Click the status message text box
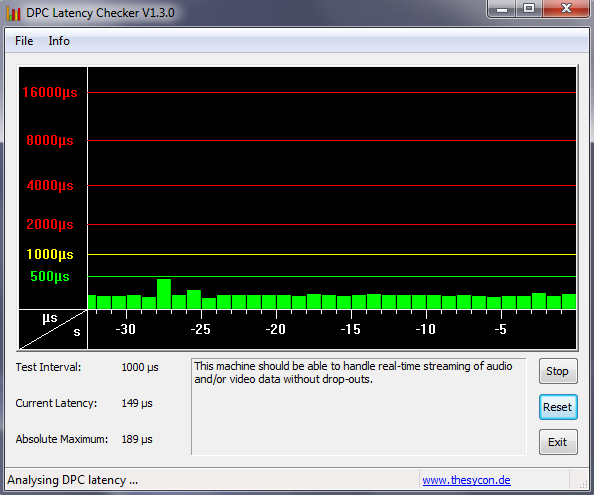The height and width of the screenshot is (495, 594). coord(359,406)
